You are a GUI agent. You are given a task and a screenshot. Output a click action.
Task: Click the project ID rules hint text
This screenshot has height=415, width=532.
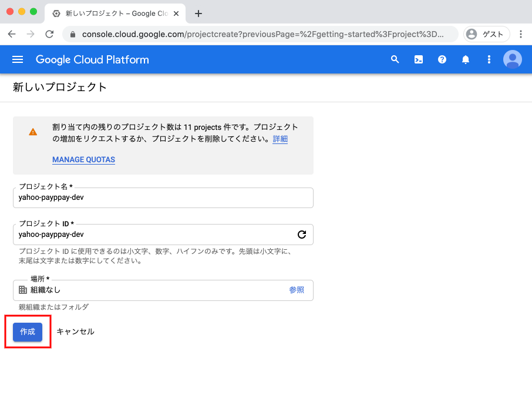(156, 256)
